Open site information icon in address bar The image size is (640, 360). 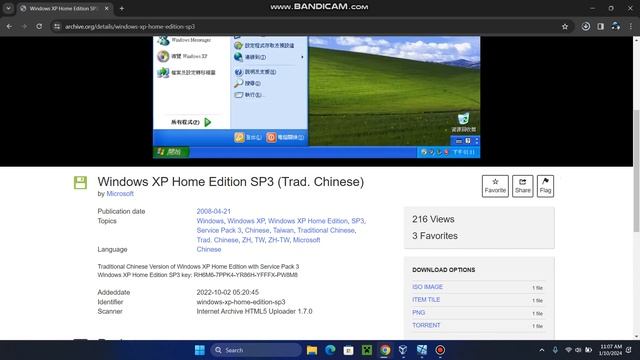[57, 27]
